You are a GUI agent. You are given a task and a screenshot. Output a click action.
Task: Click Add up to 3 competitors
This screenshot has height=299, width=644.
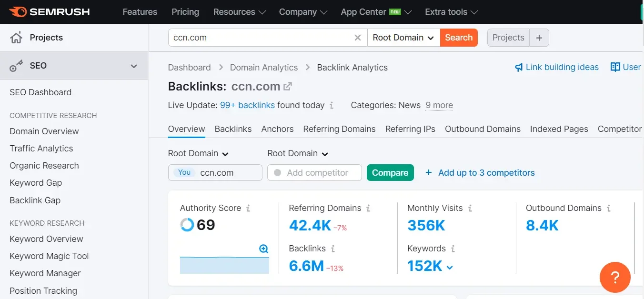click(x=480, y=173)
